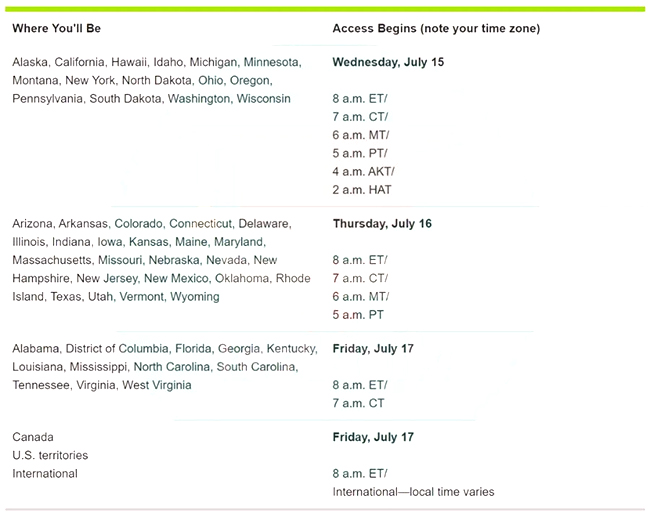Click the "5 a.m. PT" Thursday entry
This screenshot has height=520, width=650.
click(358, 315)
